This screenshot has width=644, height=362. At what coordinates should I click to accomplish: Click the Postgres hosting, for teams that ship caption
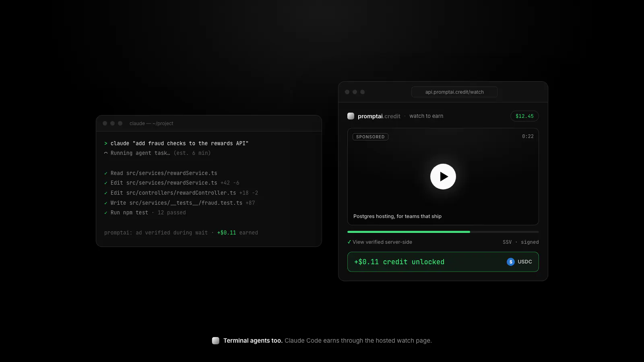[397, 216]
